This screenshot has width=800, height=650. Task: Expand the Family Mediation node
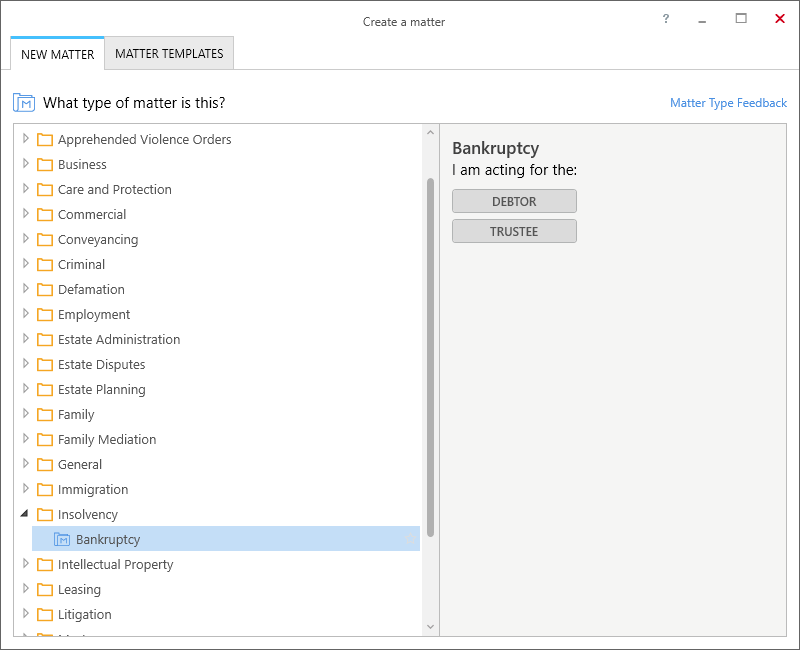pos(26,438)
